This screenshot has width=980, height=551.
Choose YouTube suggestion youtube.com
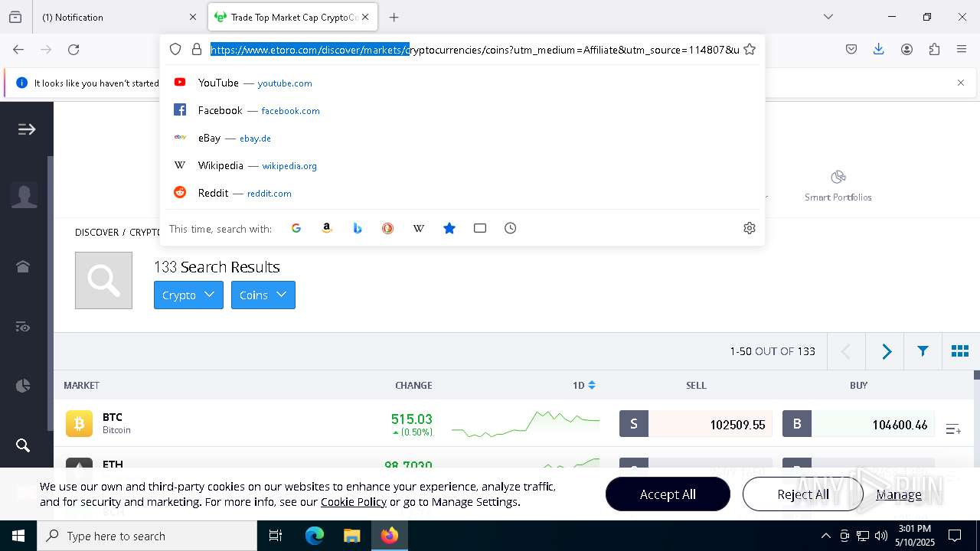[x=462, y=83]
